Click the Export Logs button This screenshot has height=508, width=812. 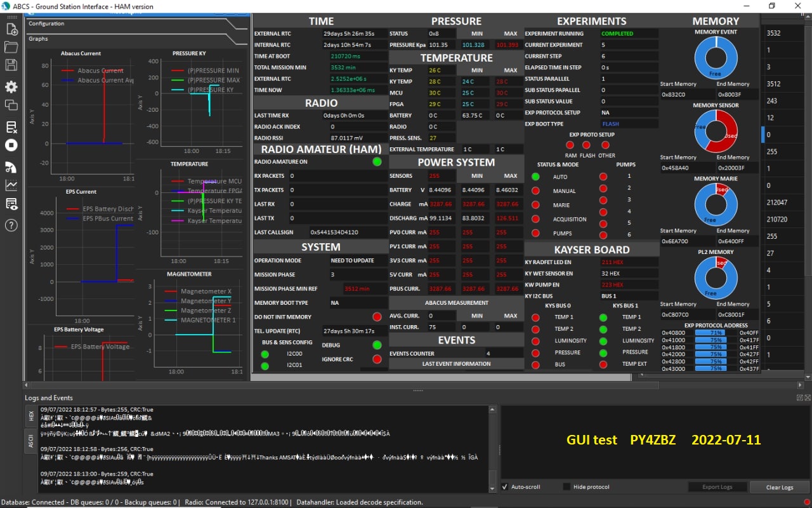coord(717,487)
